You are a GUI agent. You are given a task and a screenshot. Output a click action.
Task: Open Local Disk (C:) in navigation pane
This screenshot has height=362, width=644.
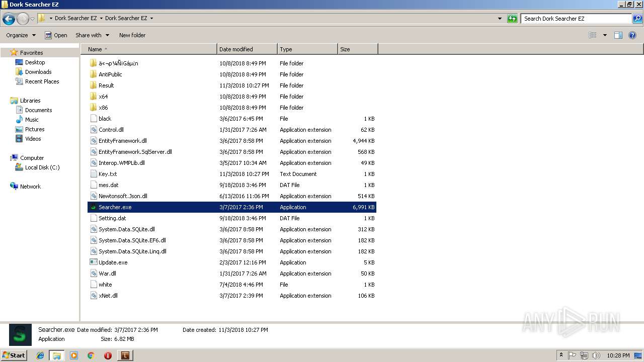[x=42, y=167]
